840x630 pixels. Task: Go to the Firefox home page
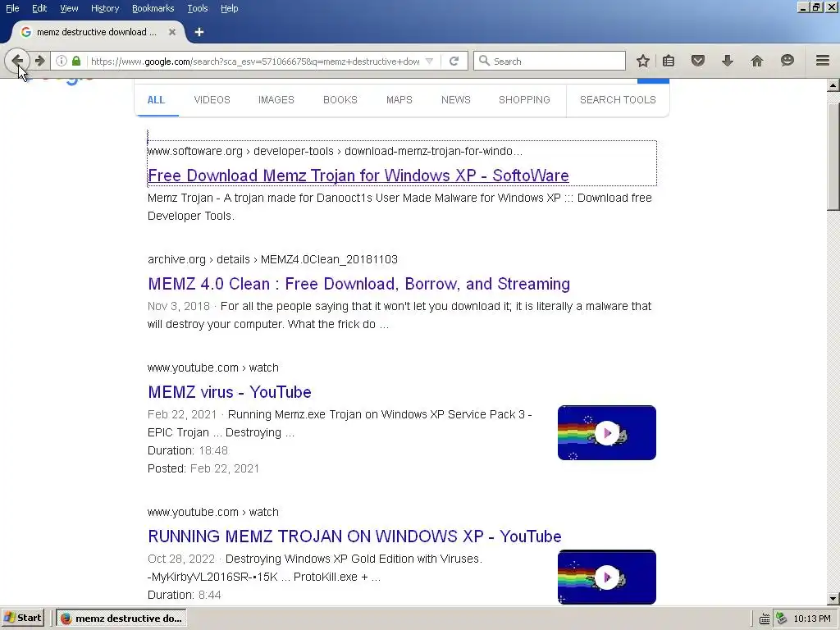[757, 61]
